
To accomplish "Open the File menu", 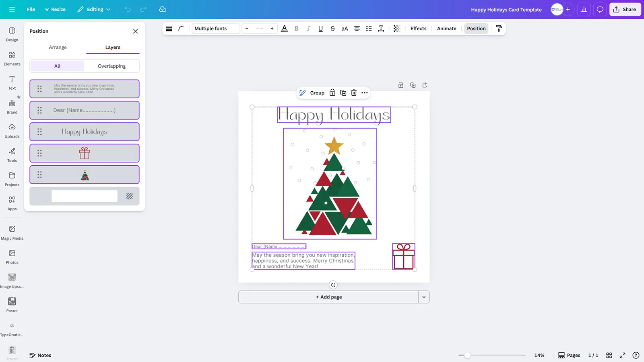I will [x=31, y=9].
